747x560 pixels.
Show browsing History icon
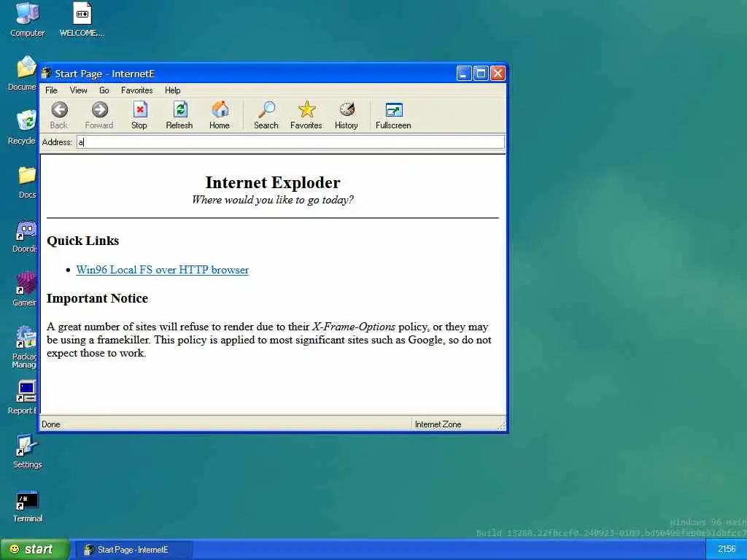point(347,110)
